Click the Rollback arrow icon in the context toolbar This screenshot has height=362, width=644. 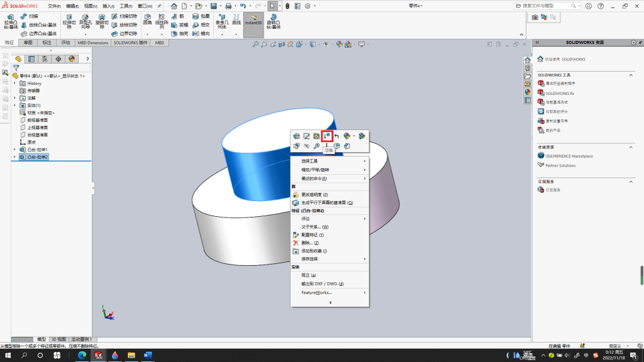coord(337,136)
